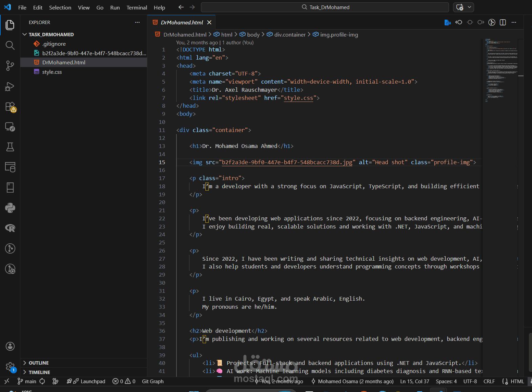Open the Testing flask view
Screen dimensions: 532x392
click(x=10, y=147)
